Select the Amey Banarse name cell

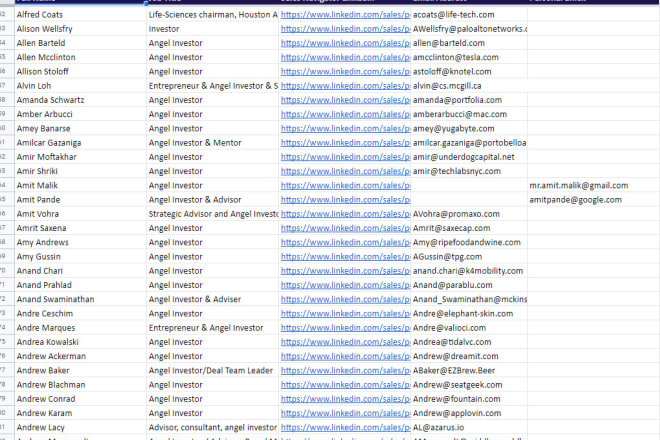(x=80, y=129)
